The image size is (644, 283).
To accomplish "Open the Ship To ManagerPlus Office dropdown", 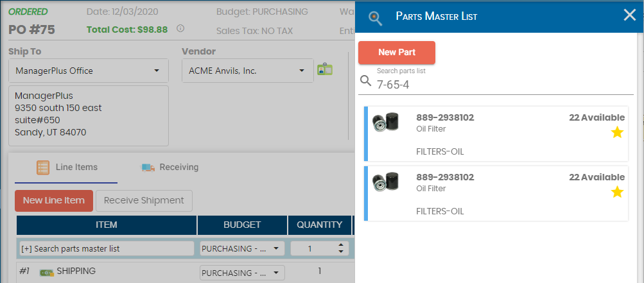I will tap(89, 71).
